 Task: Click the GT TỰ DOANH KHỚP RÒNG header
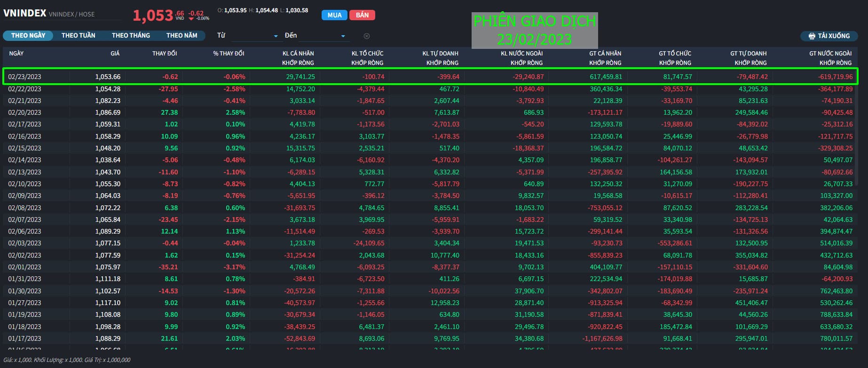(x=748, y=58)
